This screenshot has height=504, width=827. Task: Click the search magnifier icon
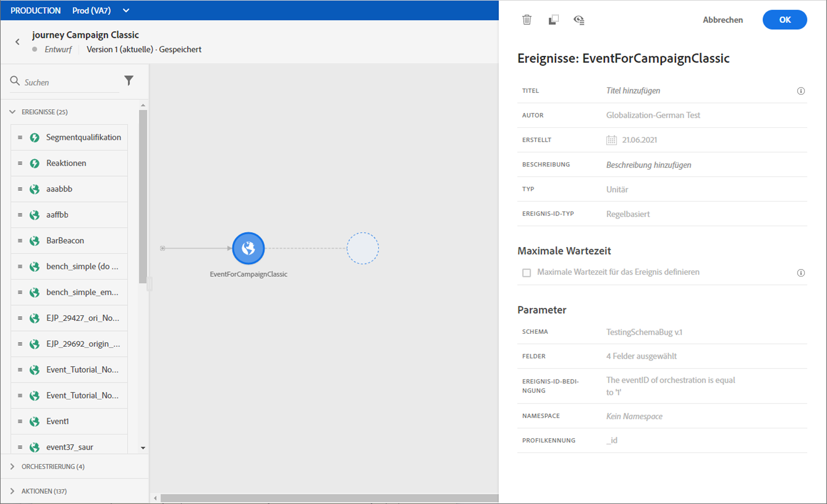(15, 81)
